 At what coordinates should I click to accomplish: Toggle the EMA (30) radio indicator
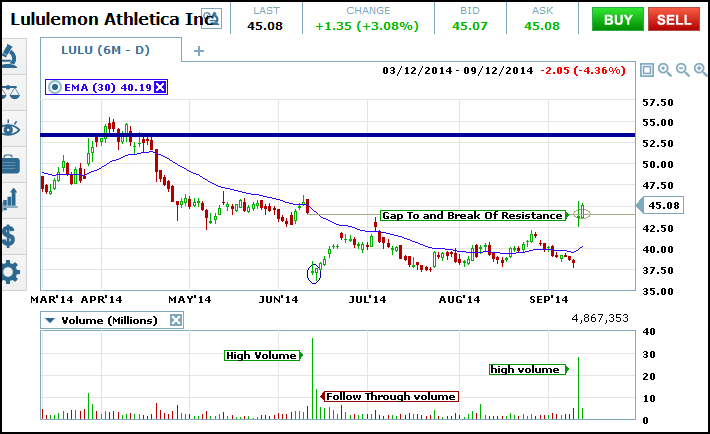(x=55, y=87)
